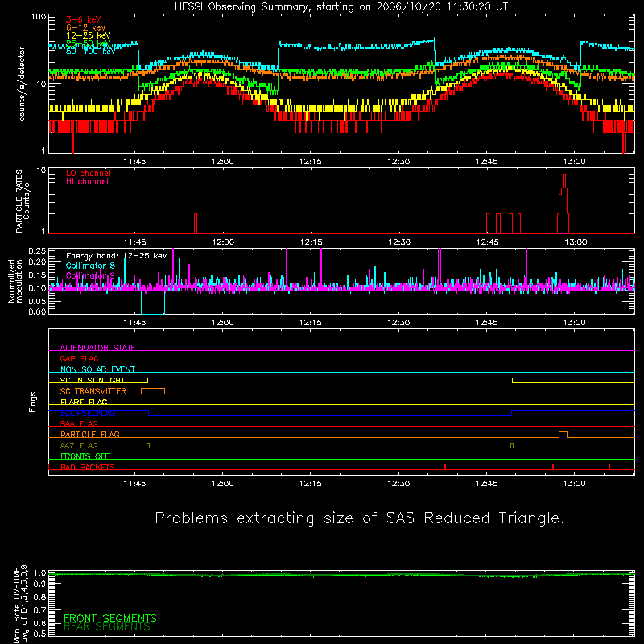
Task: Click the 0.9 value on livetime axis
Action: point(39,584)
